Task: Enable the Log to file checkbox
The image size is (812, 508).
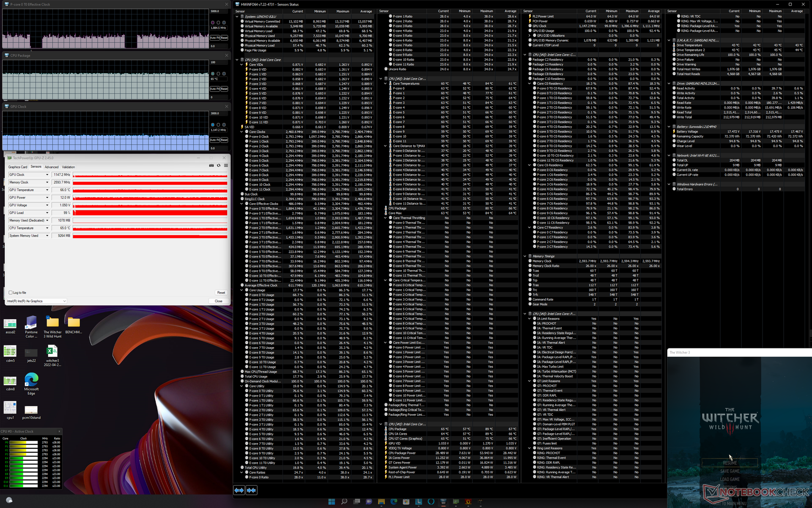Action: point(11,293)
